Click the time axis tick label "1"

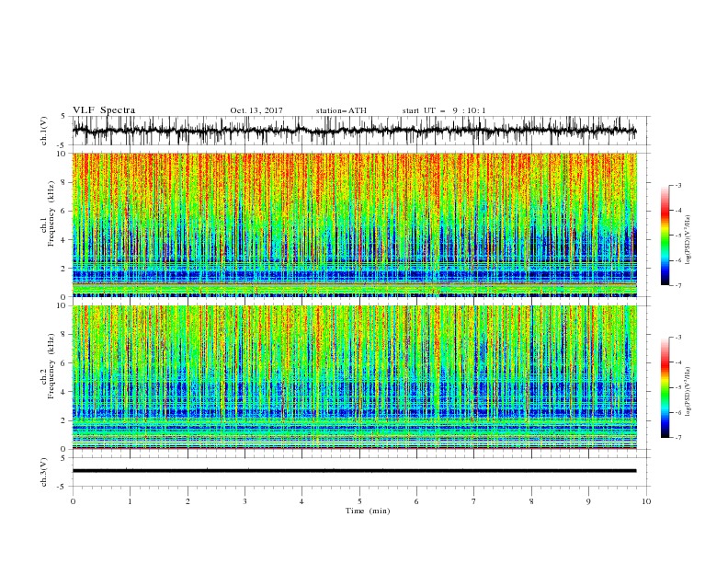pos(130,501)
